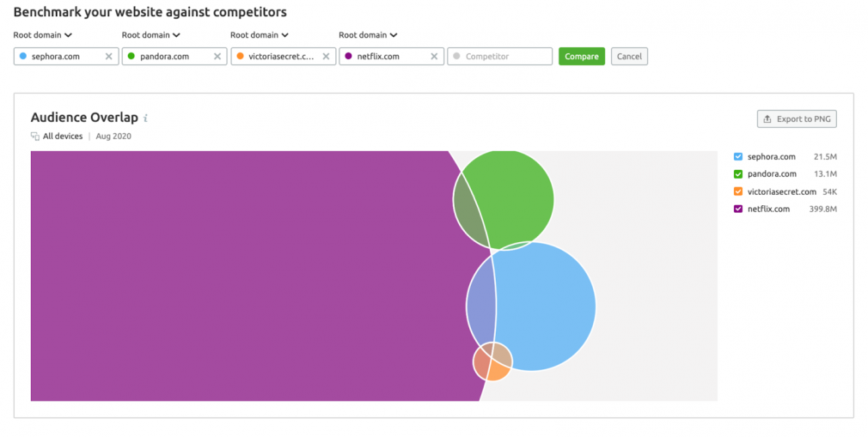The height and width of the screenshot is (437, 868).
Task: Uncheck the sephora.com legend checkbox
Action: tap(738, 156)
